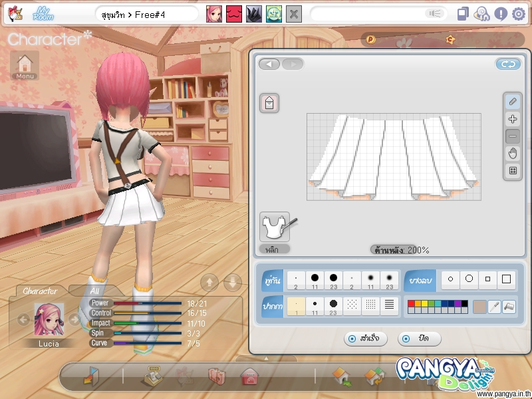Click the pink clothing tag icon
This screenshot has height=399, width=532.
click(x=269, y=103)
